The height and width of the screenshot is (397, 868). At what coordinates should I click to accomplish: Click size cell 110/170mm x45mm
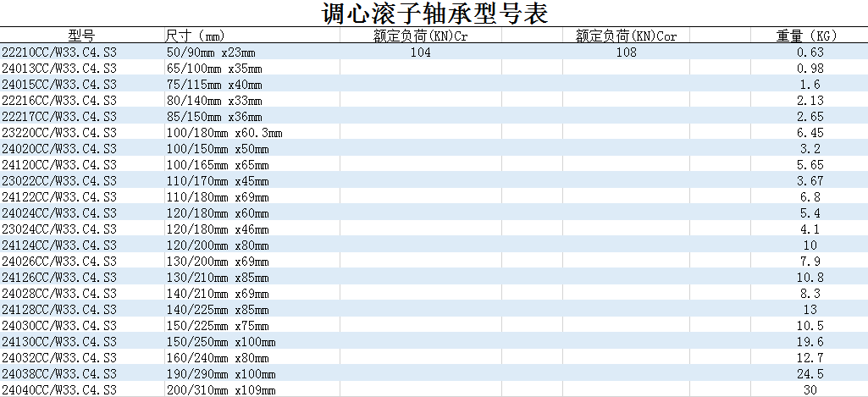coord(218,181)
